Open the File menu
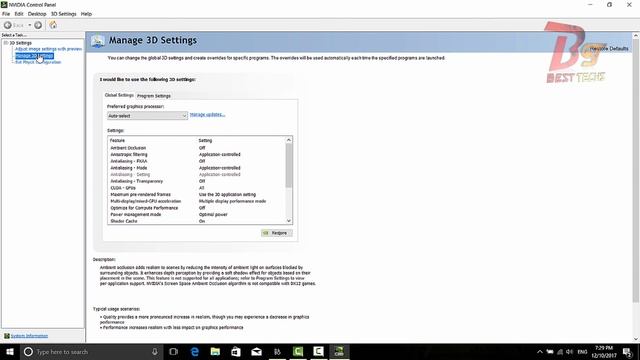 [x=6, y=14]
